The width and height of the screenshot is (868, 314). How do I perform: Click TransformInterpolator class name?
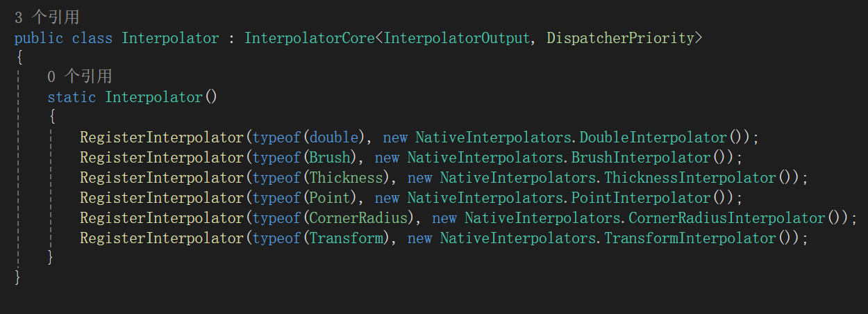coord(690,238)
